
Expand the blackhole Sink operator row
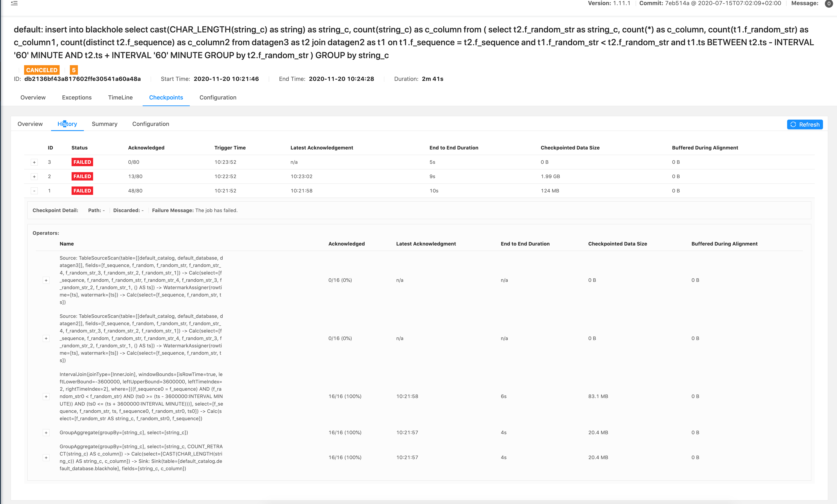pos(46,457)
